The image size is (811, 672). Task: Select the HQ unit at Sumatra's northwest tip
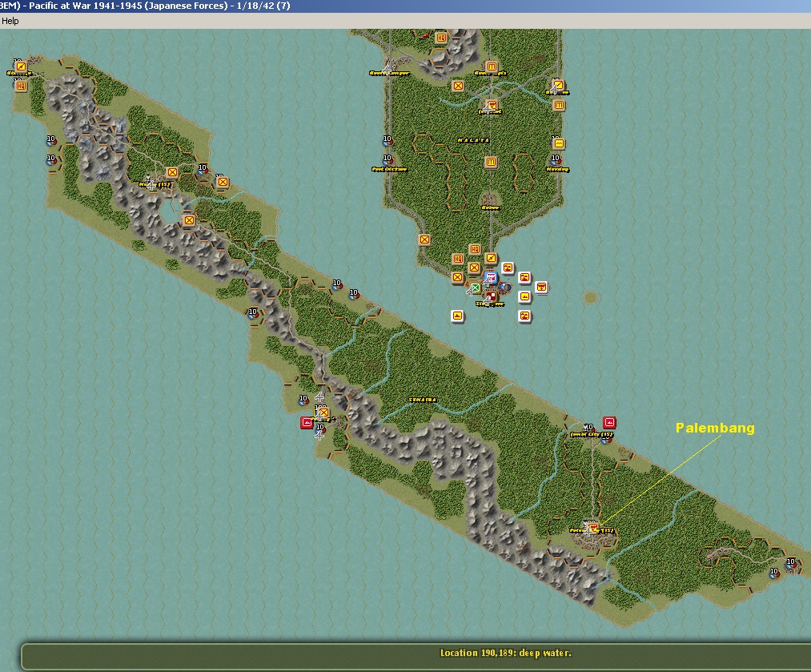point(21,86)
